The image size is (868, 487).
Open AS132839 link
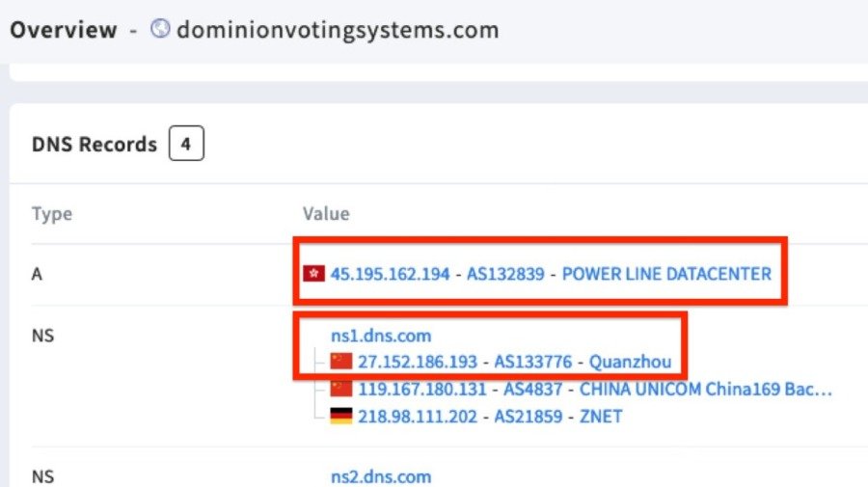(x=505, y=274)
